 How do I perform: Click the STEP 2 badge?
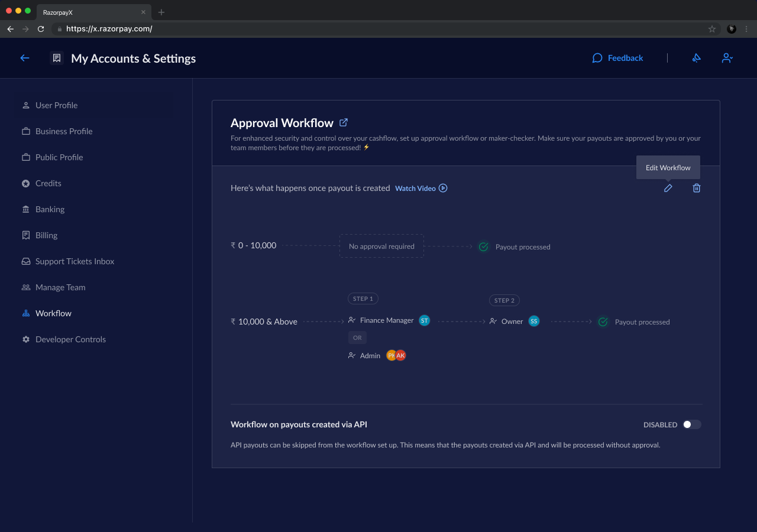[504, 300]
